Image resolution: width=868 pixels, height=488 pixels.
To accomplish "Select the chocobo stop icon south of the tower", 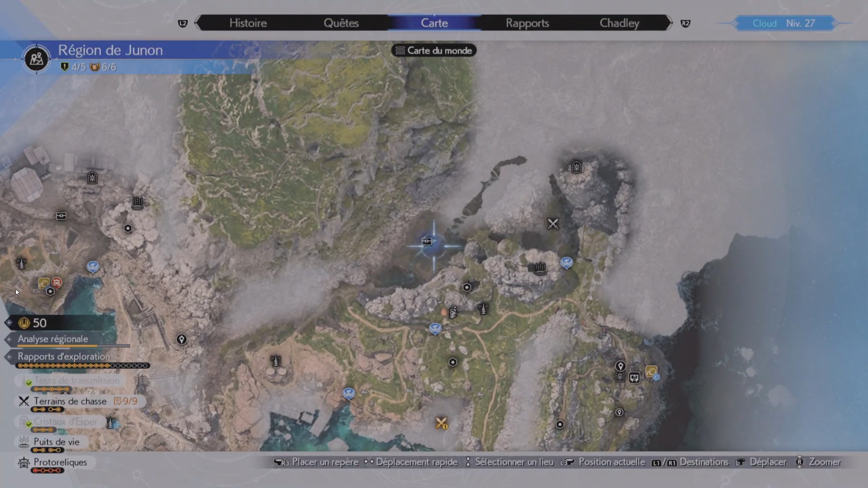I will [435, 328].
